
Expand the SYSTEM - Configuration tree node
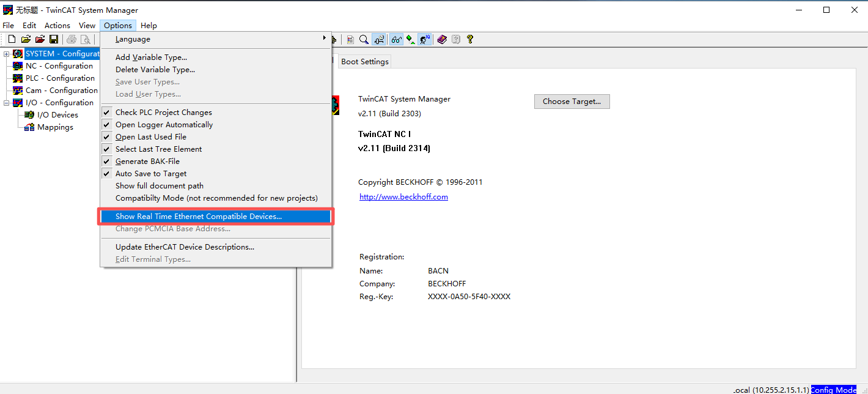pyautogui.click(x=7, y=54)
